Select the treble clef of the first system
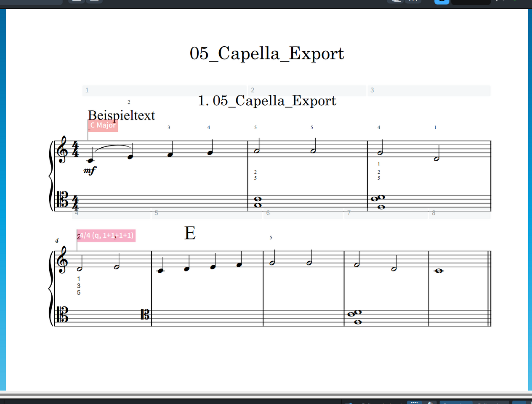The width and height of the screenshot is (532, 404). tap(62, 149)
